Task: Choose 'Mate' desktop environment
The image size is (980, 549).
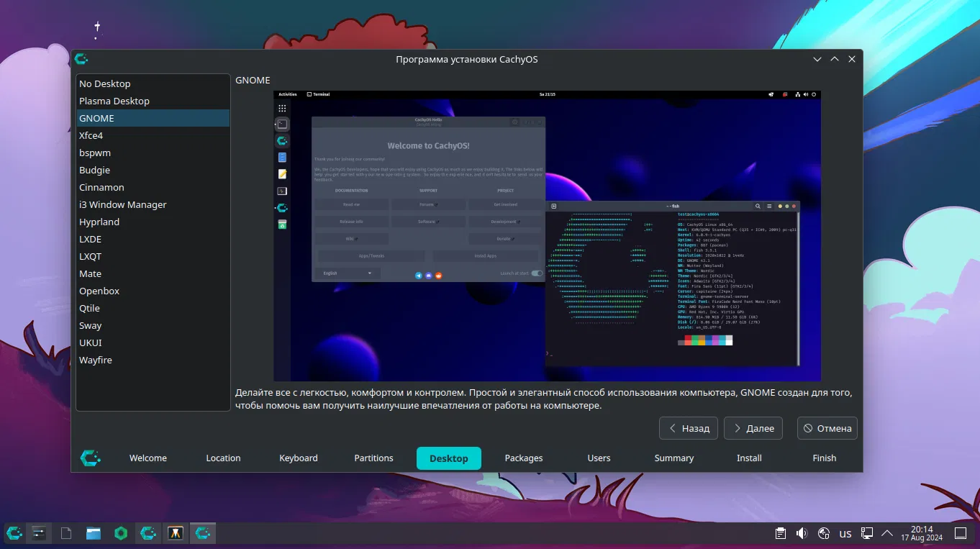Action: click(153, 273)
